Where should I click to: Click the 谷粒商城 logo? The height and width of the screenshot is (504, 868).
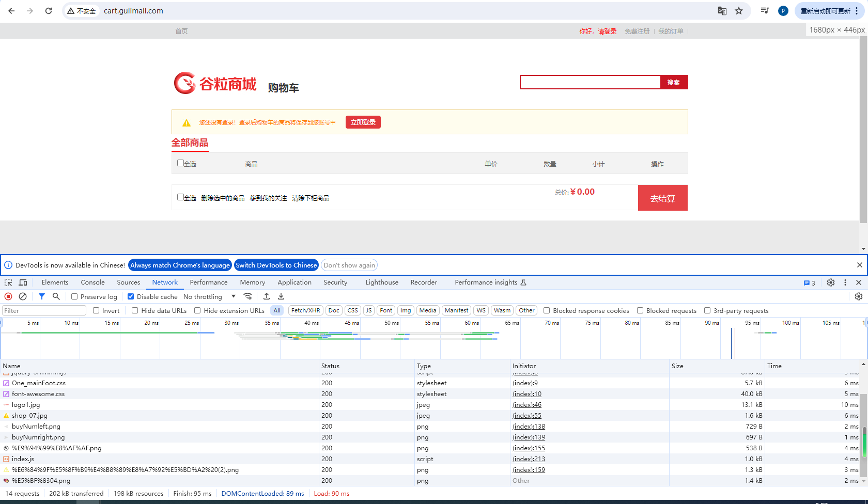(215, 84)
